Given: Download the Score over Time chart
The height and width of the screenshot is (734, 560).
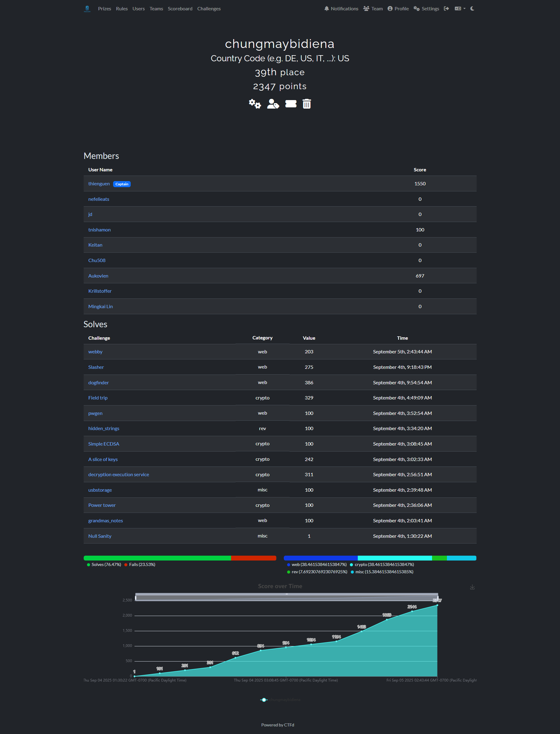Looking at the screenshot, I should tap(472, 587).
